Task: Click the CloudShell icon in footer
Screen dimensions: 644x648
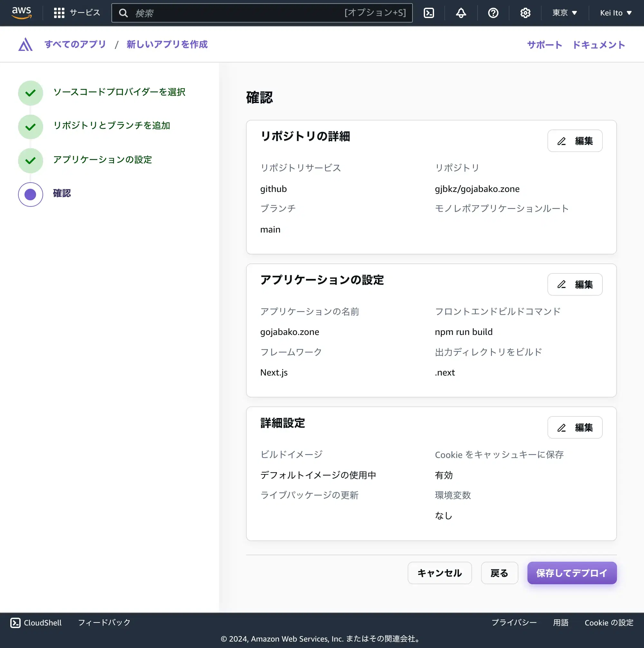Action: point(15,623)
